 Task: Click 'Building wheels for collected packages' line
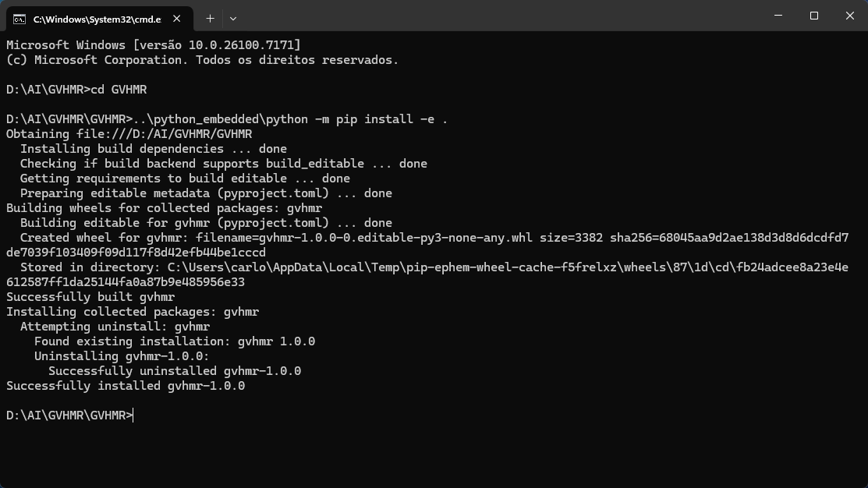164,208
